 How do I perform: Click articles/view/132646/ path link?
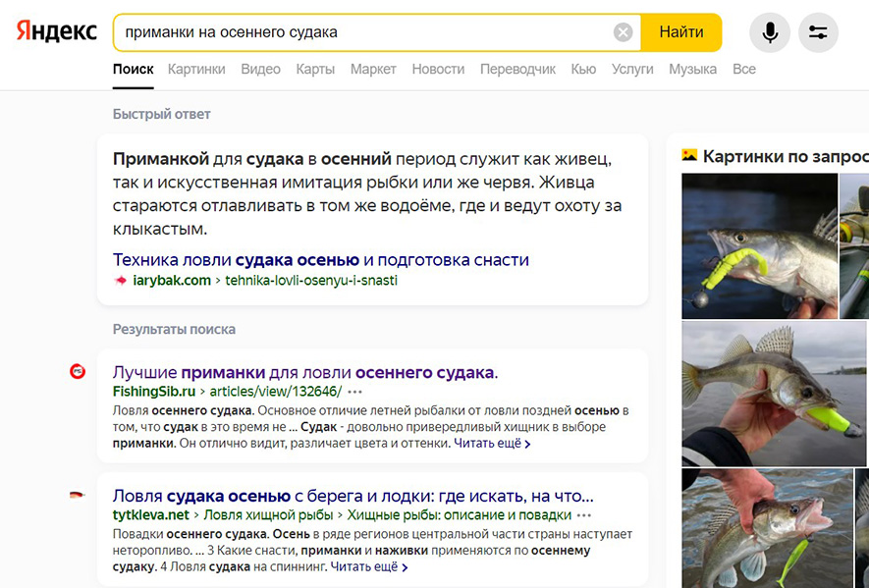(x=276, y=392)
